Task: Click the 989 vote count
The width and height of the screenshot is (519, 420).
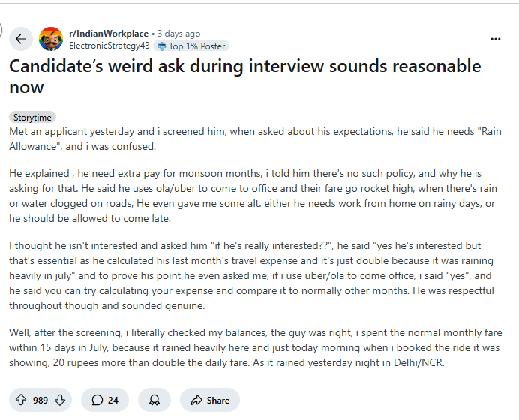Action: pyautogui.click(x=40, y=400)
